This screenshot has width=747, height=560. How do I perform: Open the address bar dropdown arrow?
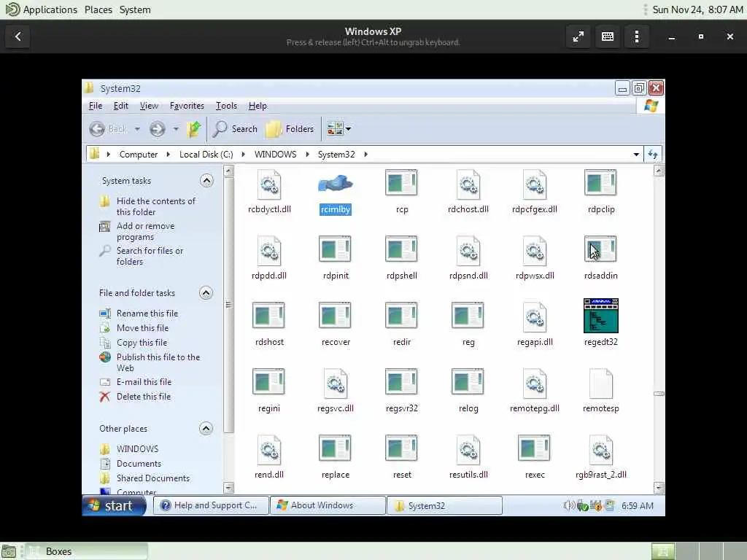[x=636, y=155]
